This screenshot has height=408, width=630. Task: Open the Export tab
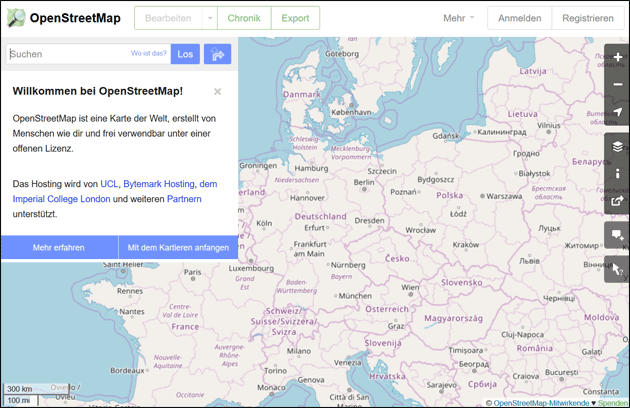295,18
